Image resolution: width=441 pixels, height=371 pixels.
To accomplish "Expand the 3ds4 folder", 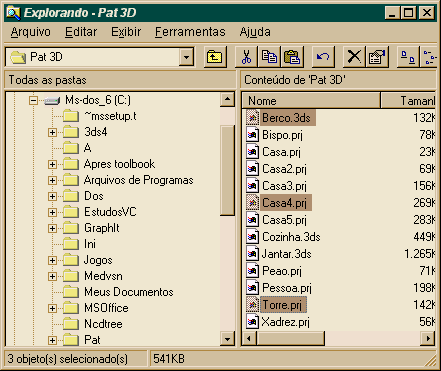I will coord(52,132).
